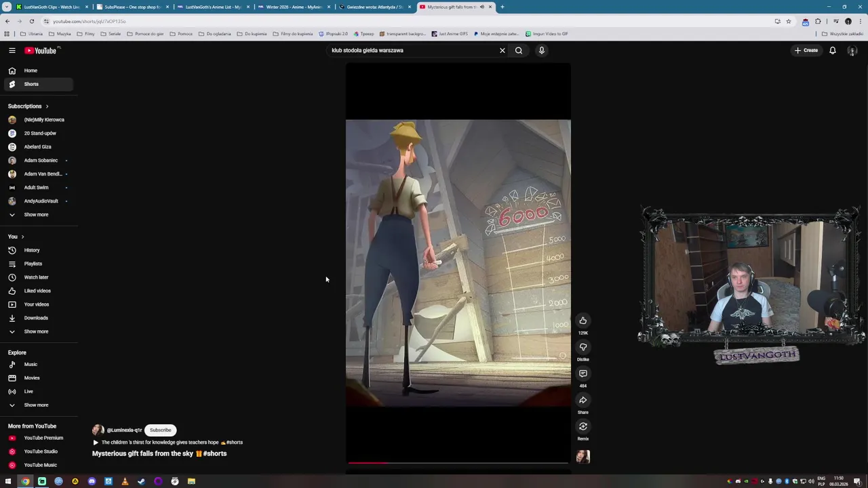Show more under You section
Viewport: 868px width, 488px height.
point(37,331)
